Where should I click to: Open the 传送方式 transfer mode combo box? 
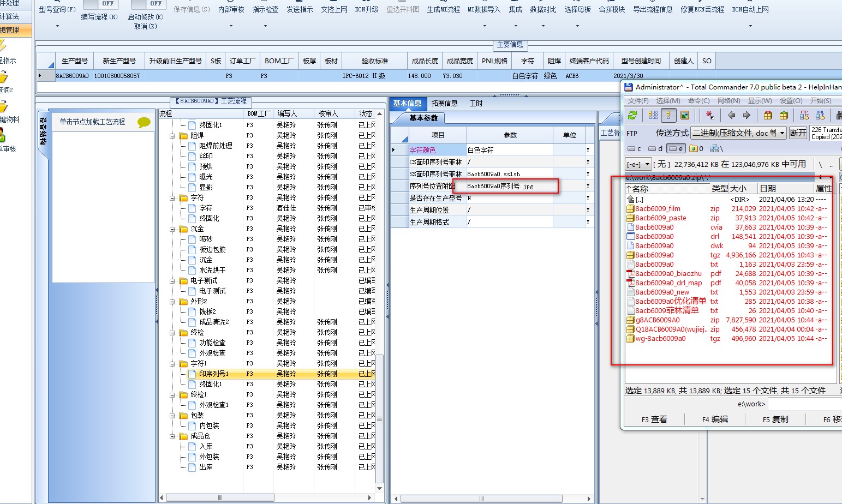click(x=739, y=133)
